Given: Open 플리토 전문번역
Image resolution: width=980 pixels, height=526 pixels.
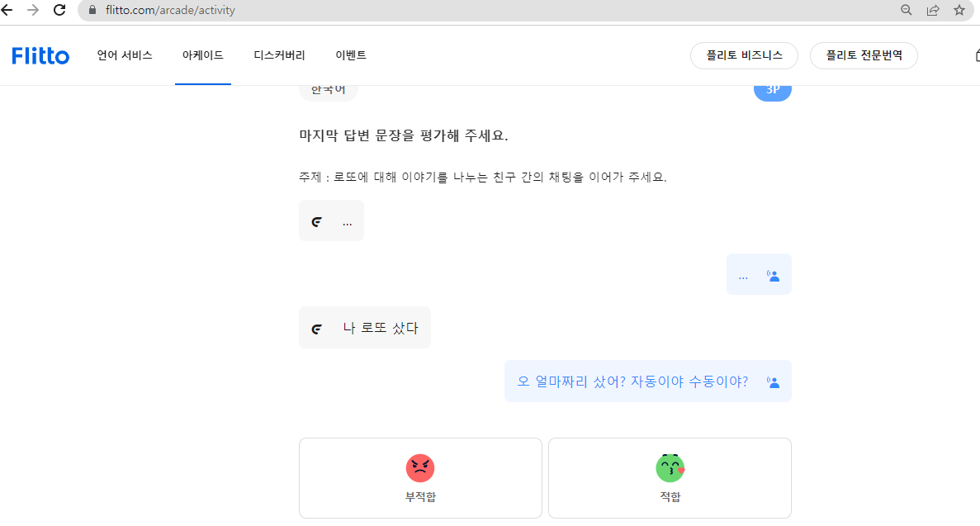Looking at the screenshot, I should pos(864,55).
